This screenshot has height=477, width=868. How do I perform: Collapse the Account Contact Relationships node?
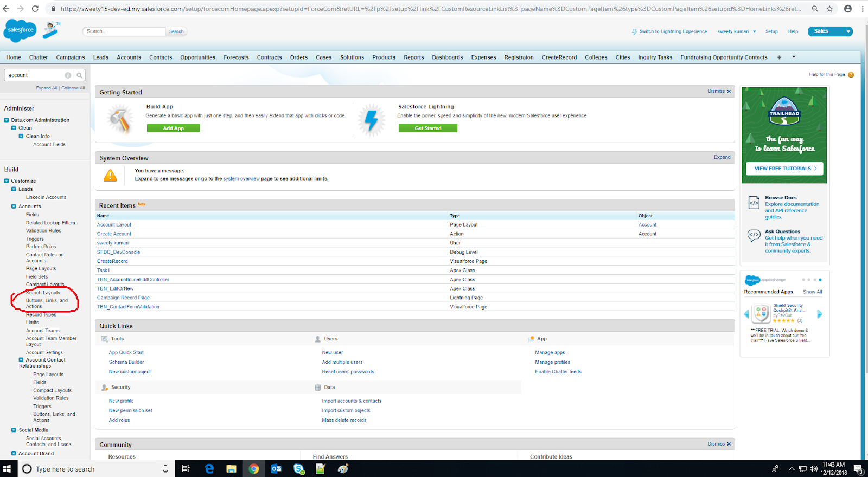click(21, 360)
